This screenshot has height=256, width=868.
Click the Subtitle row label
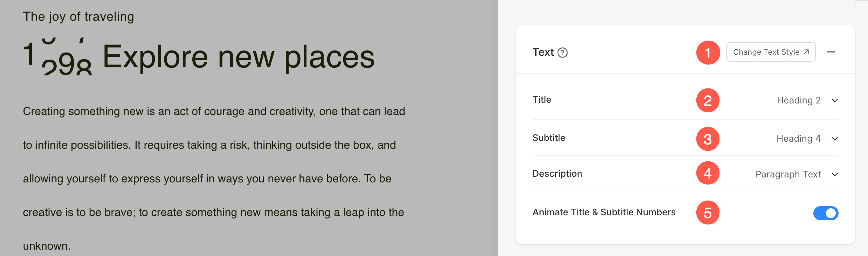(549, 138)
